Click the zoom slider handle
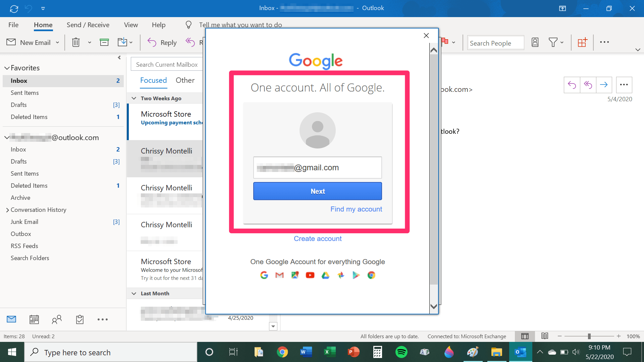Screen dimensions: 644x362 [589, 336]
